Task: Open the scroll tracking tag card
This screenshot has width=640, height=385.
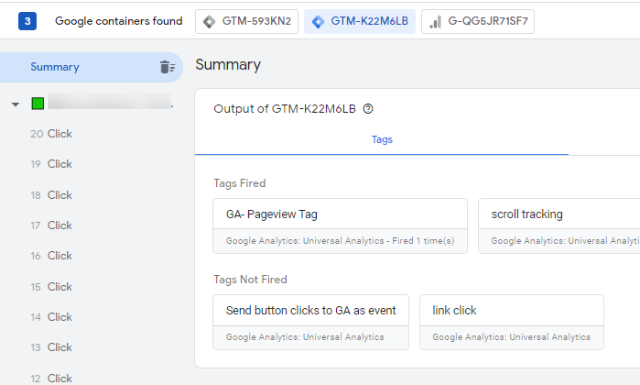Action: click(559, 226)
